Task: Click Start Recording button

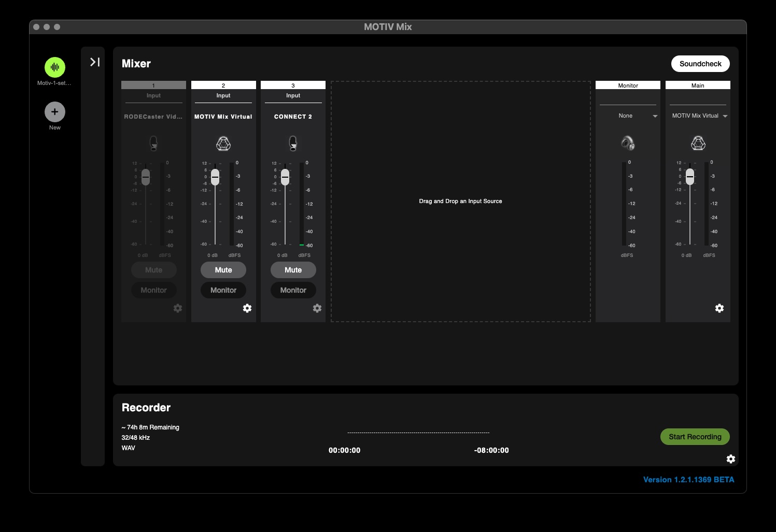Action: [x=695, y=437]
